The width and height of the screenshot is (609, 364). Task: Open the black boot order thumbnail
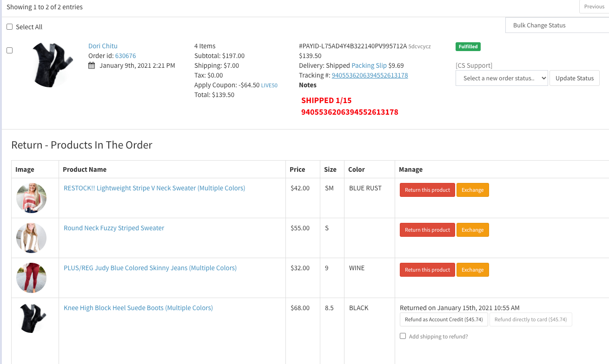click(x=53, y=65)
